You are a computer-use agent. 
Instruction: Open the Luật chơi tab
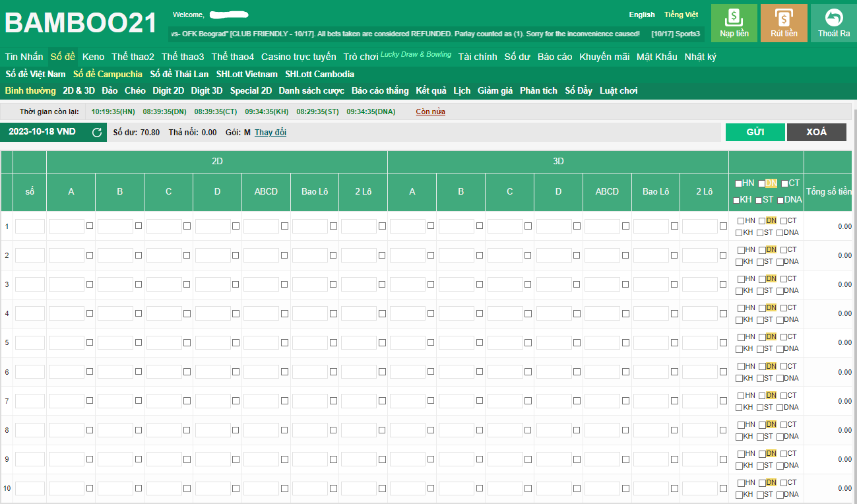[x=619, y=90]
